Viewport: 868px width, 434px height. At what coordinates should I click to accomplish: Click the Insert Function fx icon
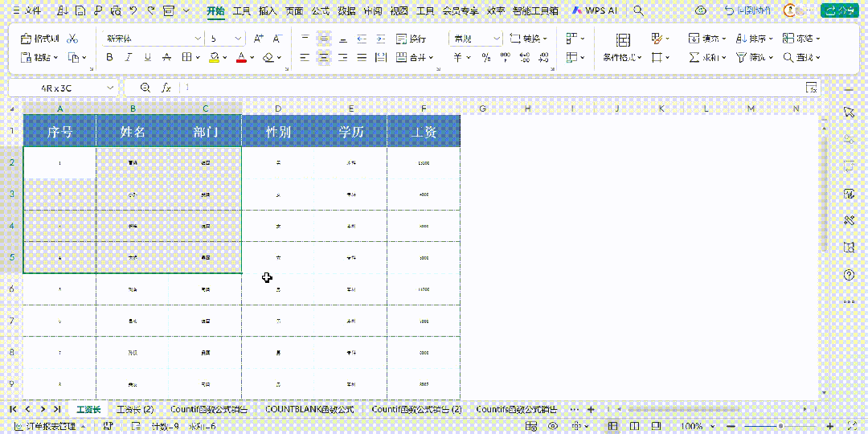click(166, 88)
